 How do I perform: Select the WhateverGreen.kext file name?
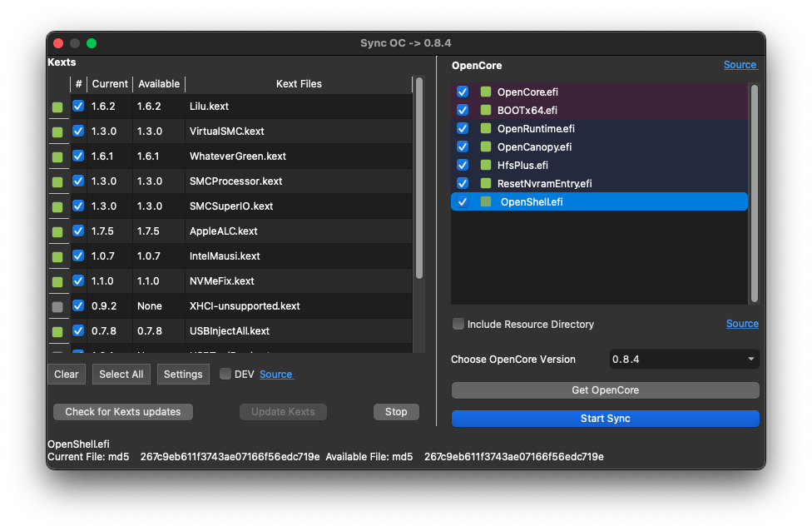[238, 156]
